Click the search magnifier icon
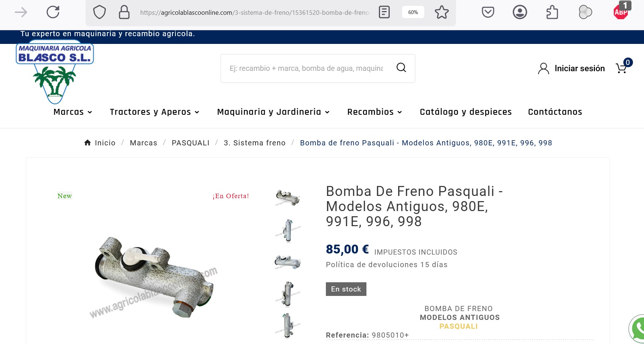 (401, 68)
